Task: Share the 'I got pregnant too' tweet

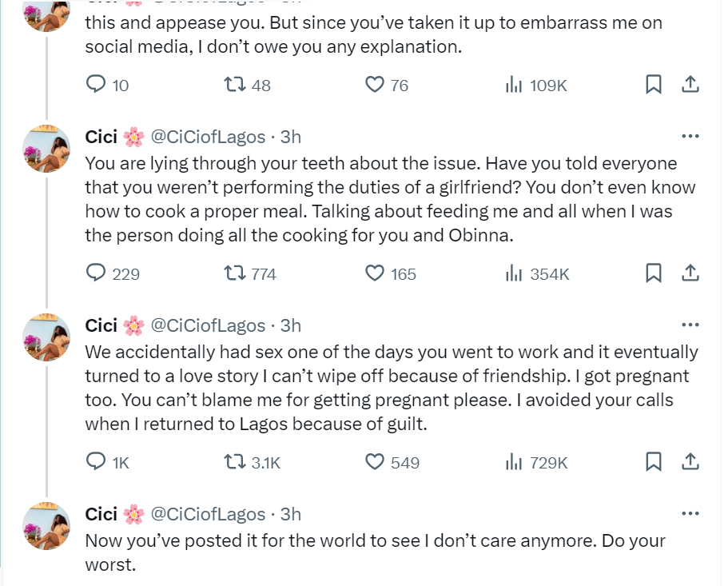Action: pos(690,462)
